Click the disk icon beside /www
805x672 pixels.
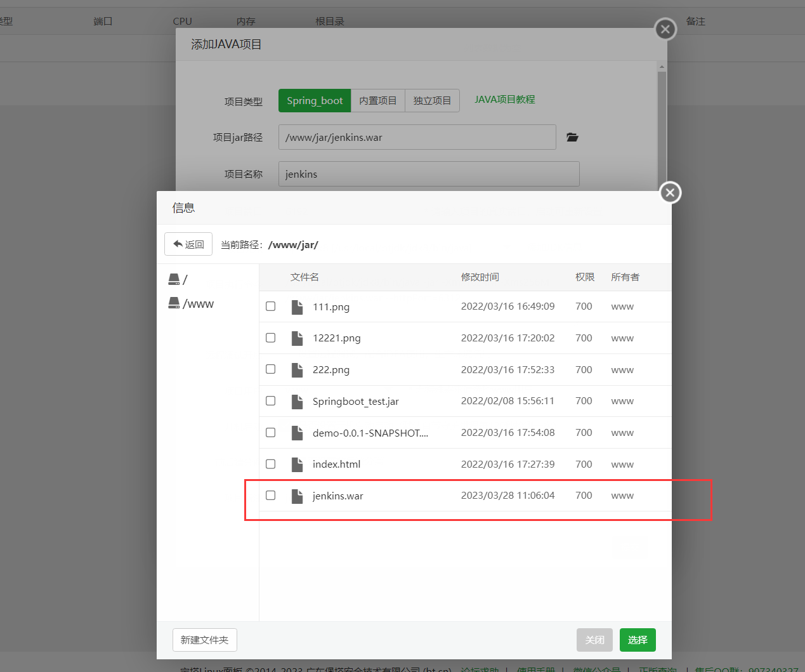tap(174, 303)
